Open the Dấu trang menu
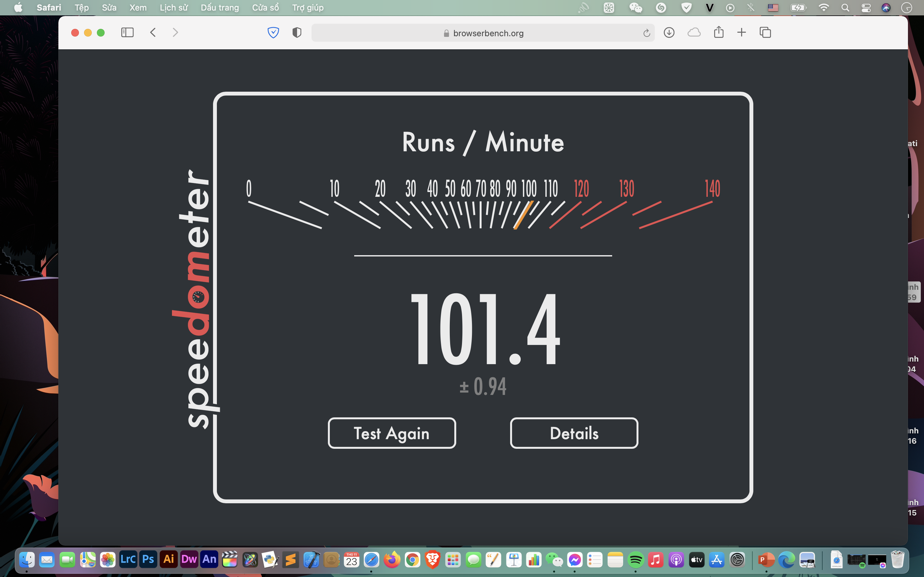The width and height of the screenshot is (924, 577). click(x=219, y=8)
